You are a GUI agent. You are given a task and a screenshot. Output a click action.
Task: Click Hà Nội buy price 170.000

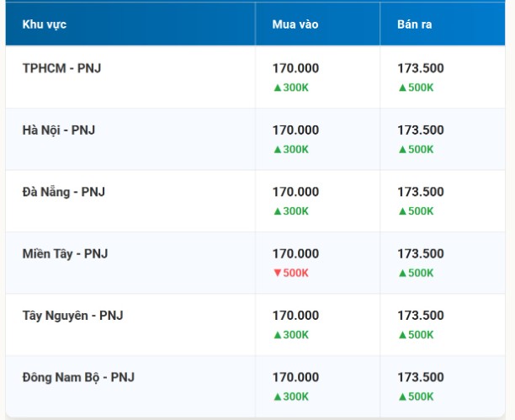(295, 130)
